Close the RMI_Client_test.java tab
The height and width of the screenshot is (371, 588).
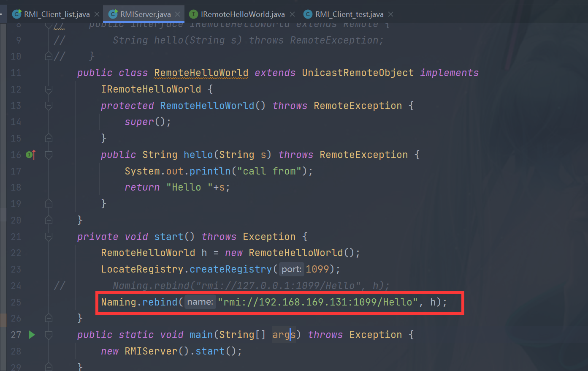click(x=391, y=14)
